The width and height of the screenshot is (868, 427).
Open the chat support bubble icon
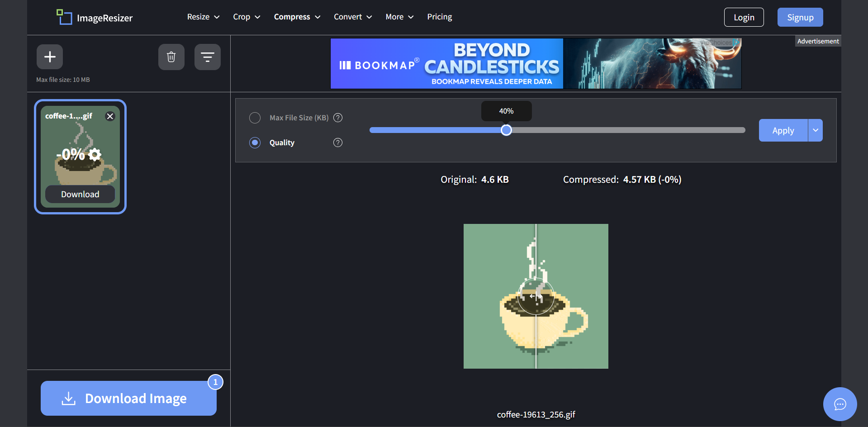click(x=840, y=404)
